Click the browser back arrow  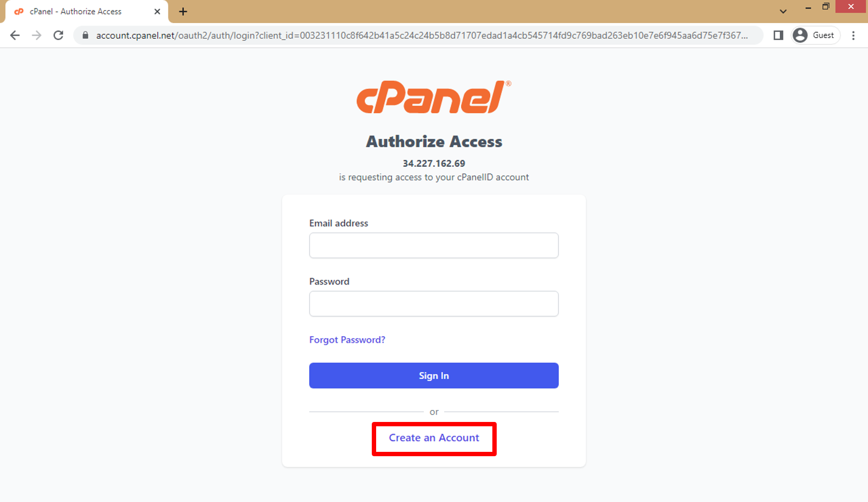click(15, 35)
